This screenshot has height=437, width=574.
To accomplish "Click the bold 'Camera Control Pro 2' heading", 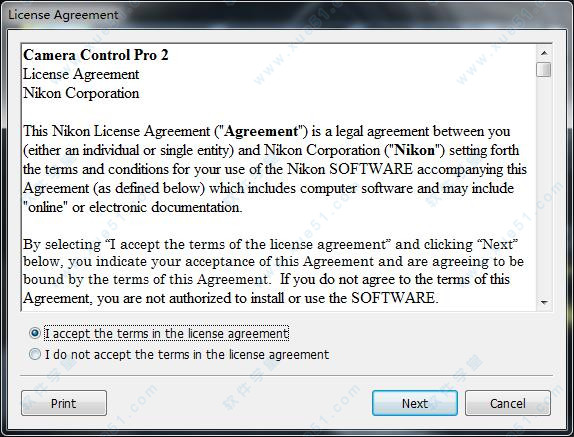I will click(x=96, y=55).
